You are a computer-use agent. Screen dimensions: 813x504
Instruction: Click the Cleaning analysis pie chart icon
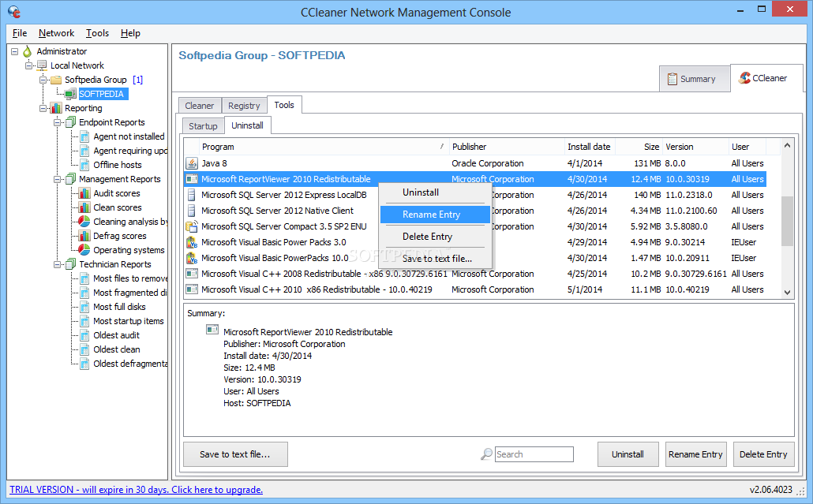[84, 222]
